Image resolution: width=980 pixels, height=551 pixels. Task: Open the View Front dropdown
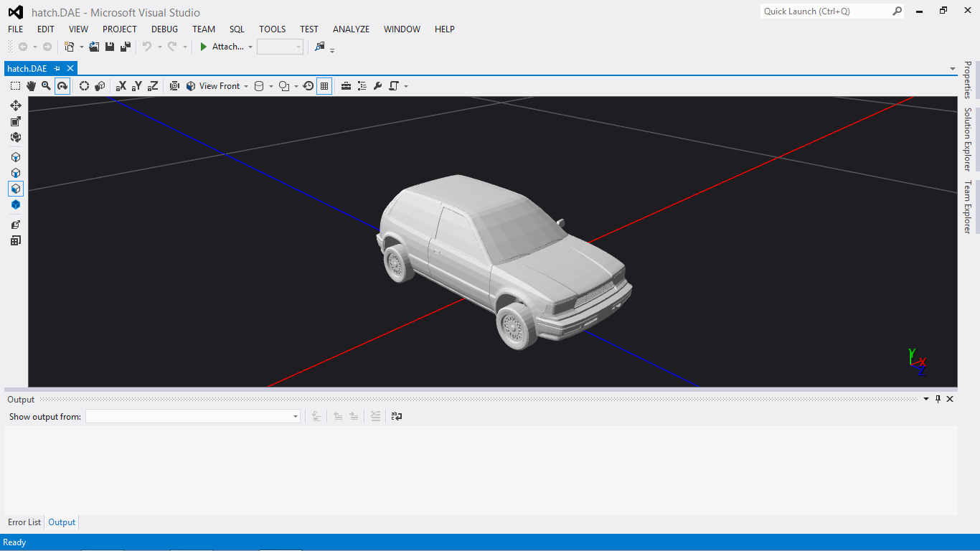[218, 86]
